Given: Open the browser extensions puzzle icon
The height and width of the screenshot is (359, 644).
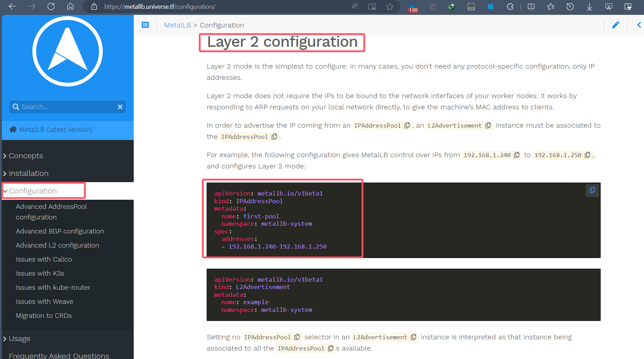Looking at the screenshot, I should (x=510, y=6).
